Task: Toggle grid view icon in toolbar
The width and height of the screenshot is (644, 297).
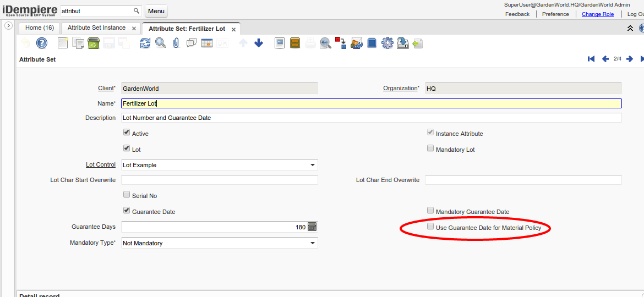Action: point(207,43)
